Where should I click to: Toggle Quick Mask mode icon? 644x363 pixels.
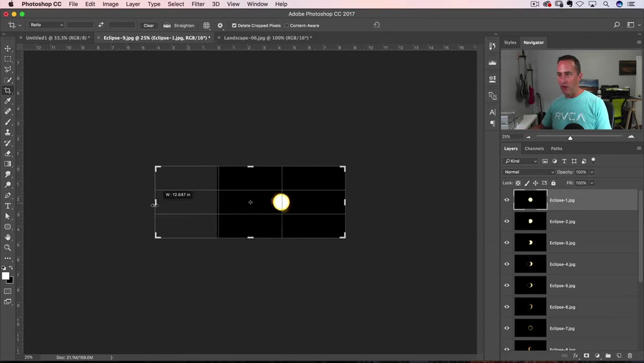tap(8, 291)
